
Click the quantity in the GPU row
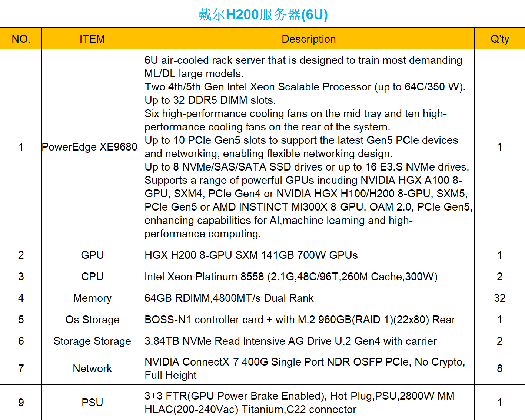(499, 255)
